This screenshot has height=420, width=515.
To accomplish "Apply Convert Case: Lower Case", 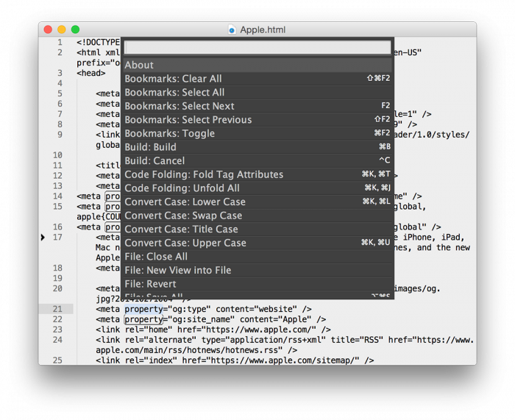I will coord(257,202).
